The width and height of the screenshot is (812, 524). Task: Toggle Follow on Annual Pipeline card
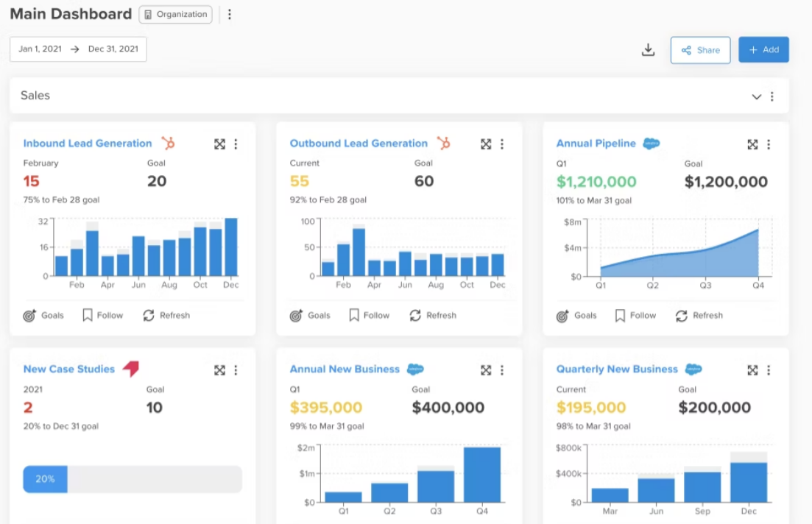[x=635, y=315]
